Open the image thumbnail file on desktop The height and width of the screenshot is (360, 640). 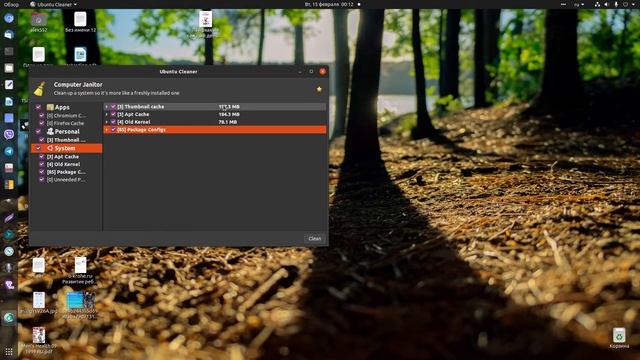pyautogui.click(x=80, y=301)
